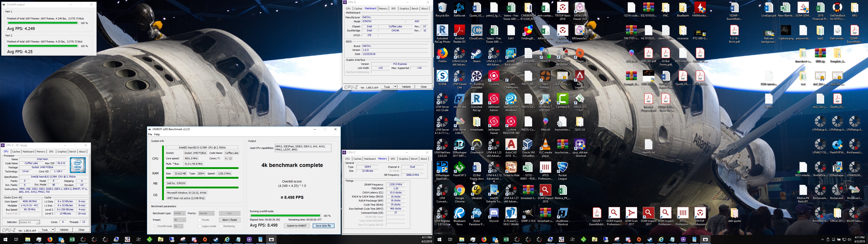Switch to Bench tab in CPU-Z CPU window

click(x=72, y=152)
